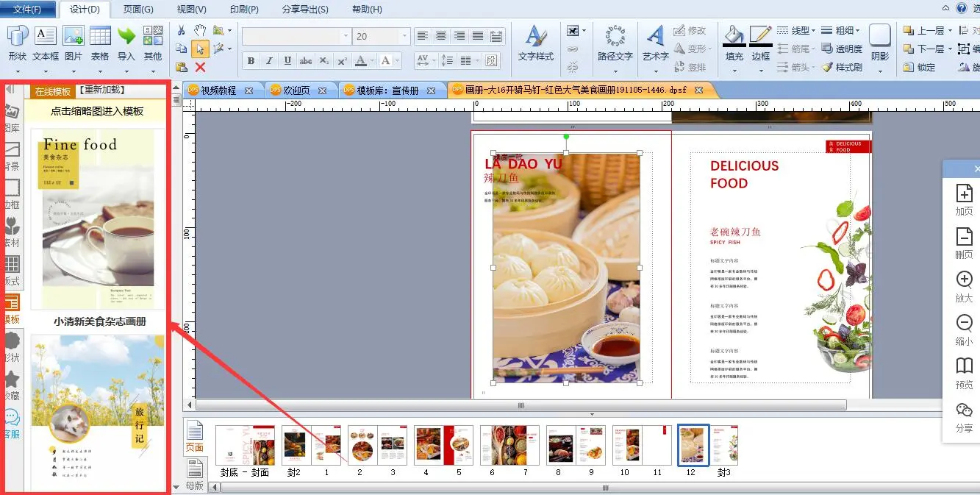This screenshot has width=980, height=495.
Task: Insert a 表格 table
Action: coord(100,43)
